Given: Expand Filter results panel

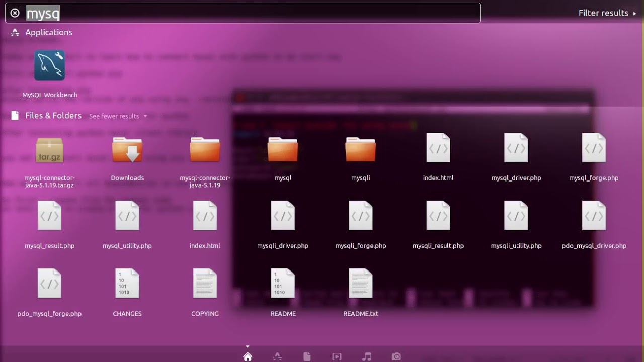Looking at the screenshot, I should point(607,13).
